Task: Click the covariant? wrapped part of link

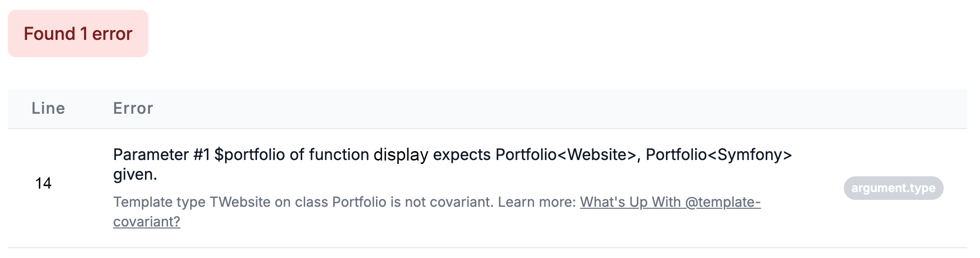Action: click(x=146, y=222)
